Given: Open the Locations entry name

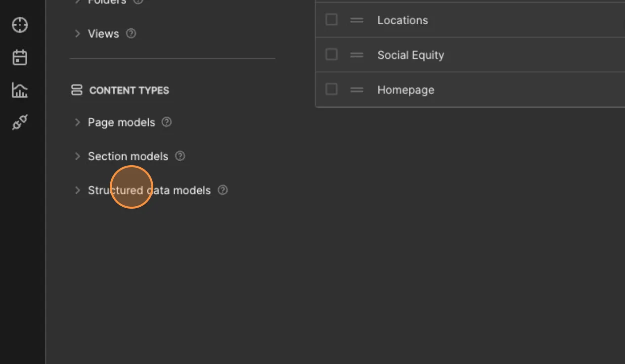Looking at the screenshot, I should 402,20.
